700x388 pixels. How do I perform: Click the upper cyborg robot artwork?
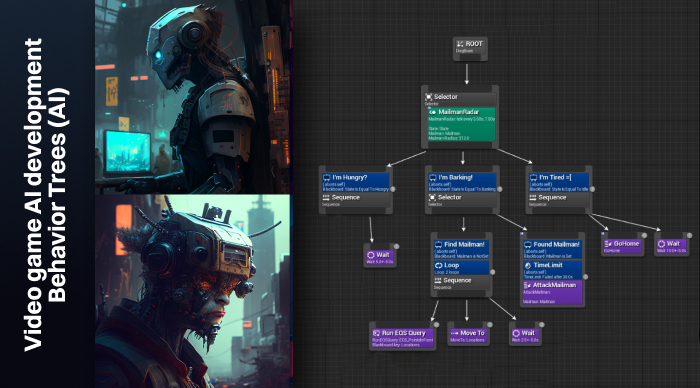192,96
